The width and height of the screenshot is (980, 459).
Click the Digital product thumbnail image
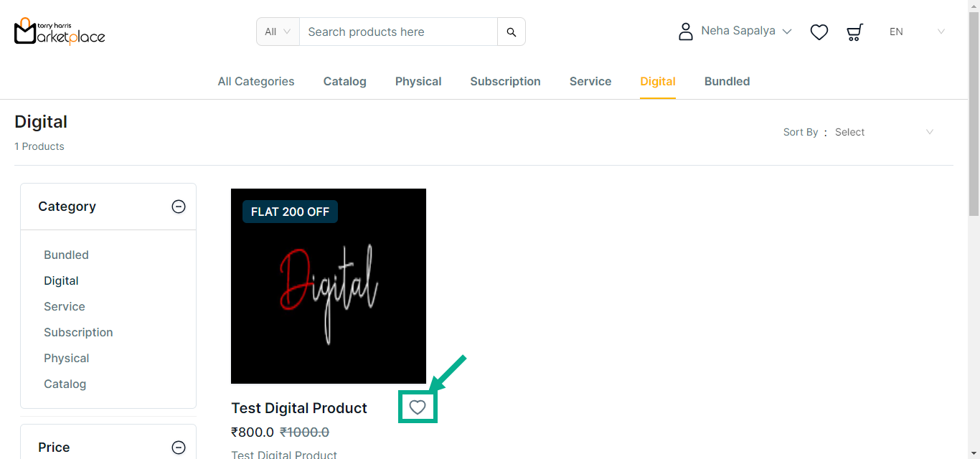(329, 286)
